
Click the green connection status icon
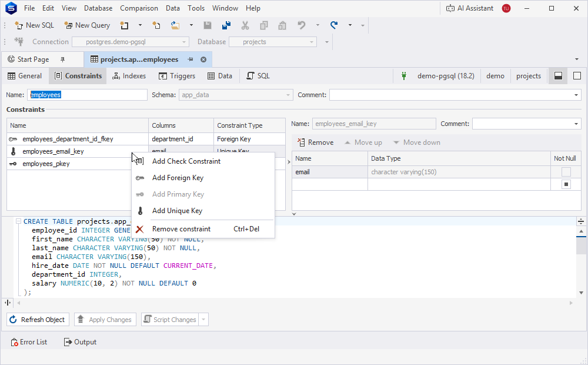coord(404,76)
